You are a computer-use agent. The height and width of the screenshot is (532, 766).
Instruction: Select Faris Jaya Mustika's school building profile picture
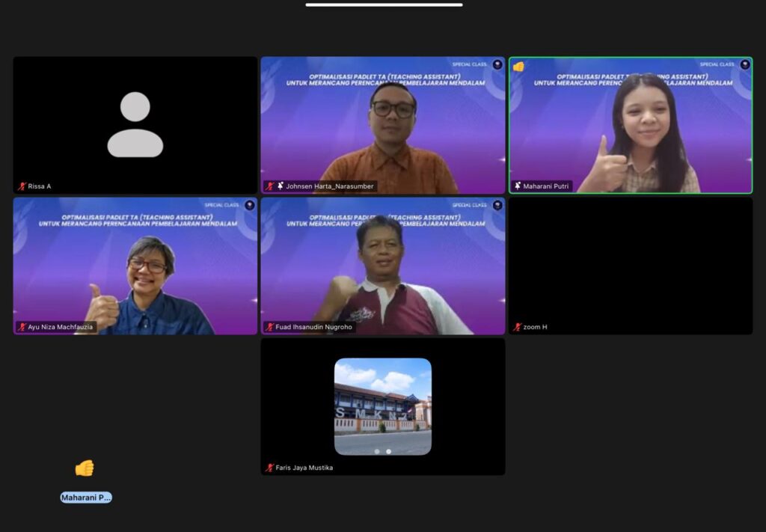click(382, 406)
